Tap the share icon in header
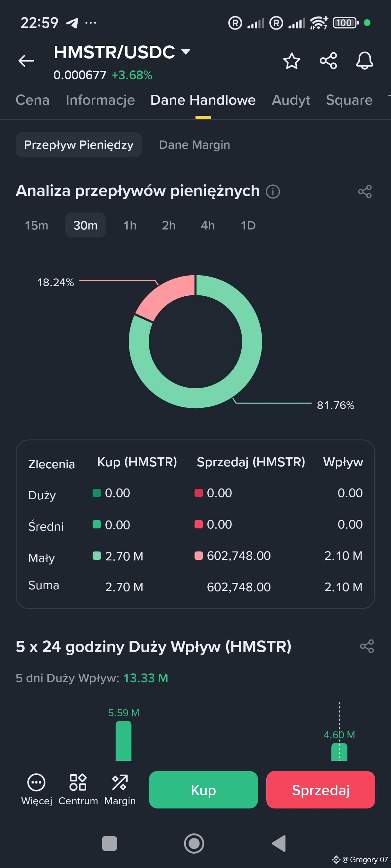 [x=328, y=61]
